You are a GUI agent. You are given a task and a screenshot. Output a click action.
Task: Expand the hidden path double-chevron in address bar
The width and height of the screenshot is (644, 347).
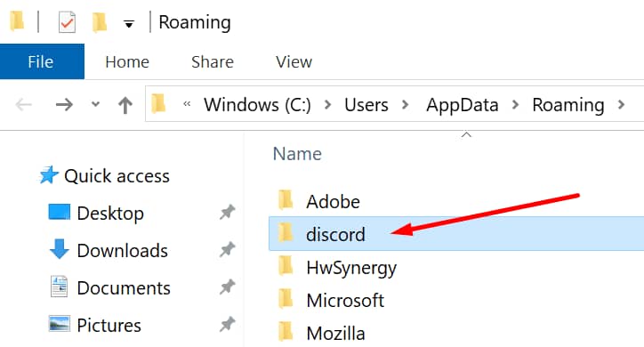click(187, 104)
